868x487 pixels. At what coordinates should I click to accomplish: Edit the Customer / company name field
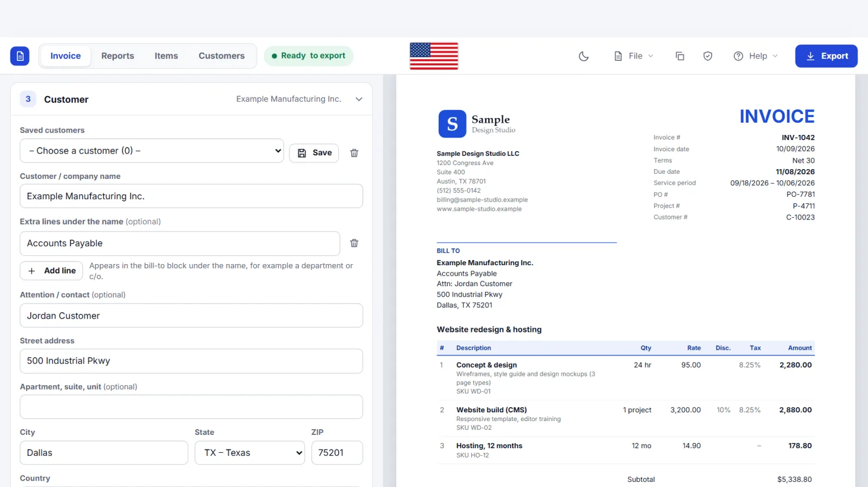tap(192, 196)
